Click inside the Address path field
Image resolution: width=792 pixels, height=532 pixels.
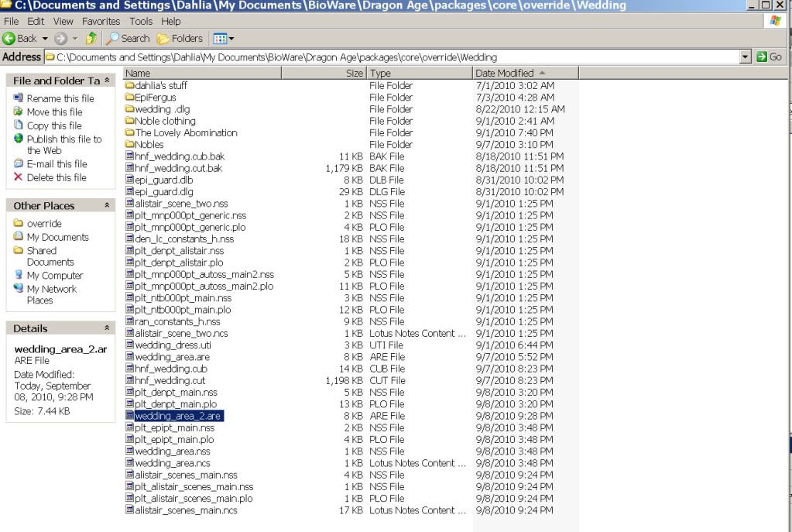point(387,57)
